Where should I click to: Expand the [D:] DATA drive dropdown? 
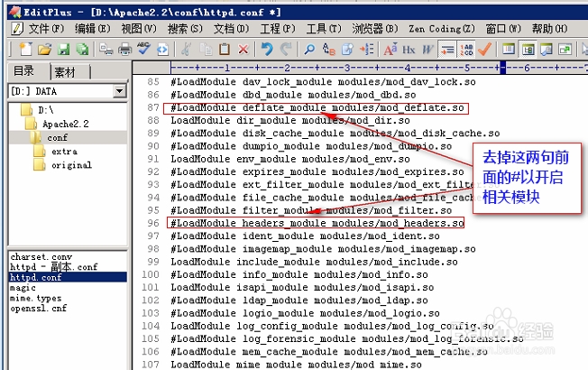tap(120, 91)
